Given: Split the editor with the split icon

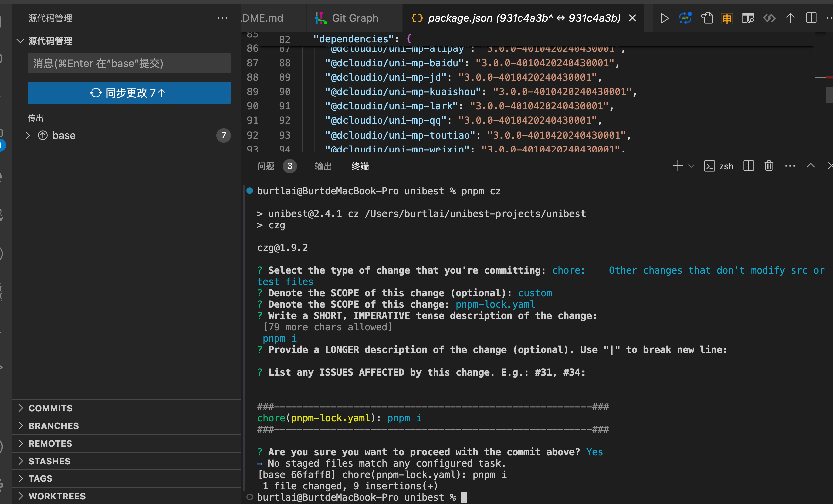Looking at the screenshot, I should point(811,18).
